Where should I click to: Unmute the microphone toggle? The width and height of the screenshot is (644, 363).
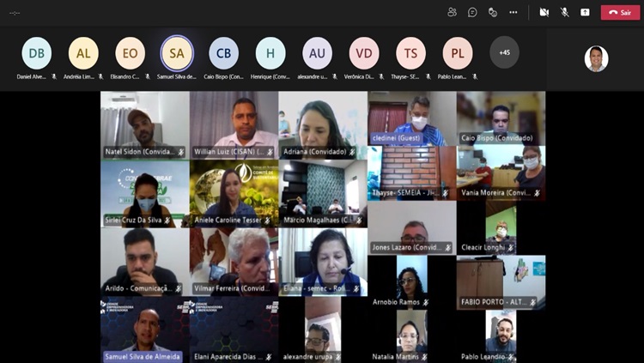[564, 12]
